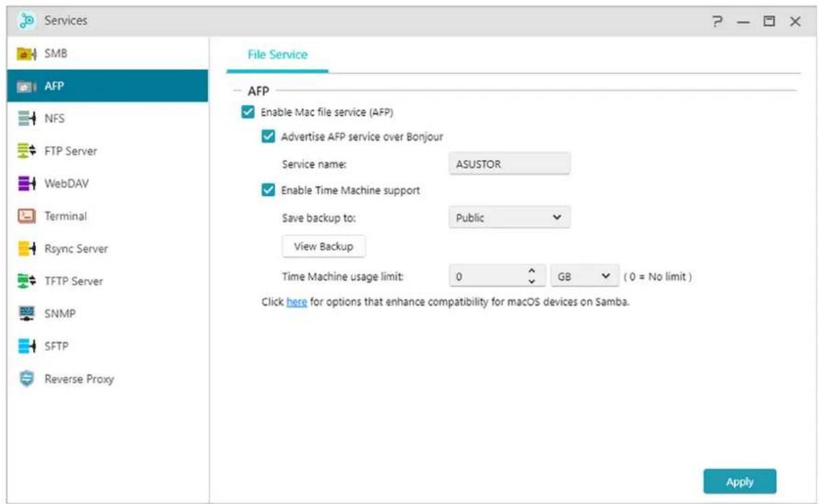Open the Save backup to dropdown

509,217
